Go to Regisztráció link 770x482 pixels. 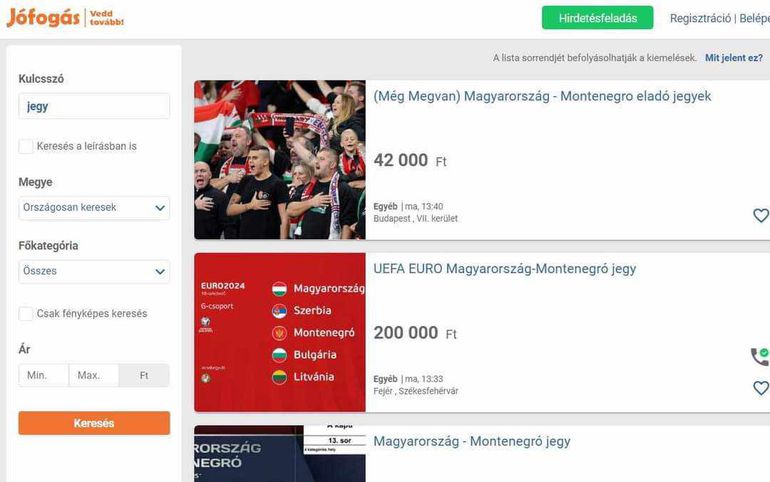700,19
